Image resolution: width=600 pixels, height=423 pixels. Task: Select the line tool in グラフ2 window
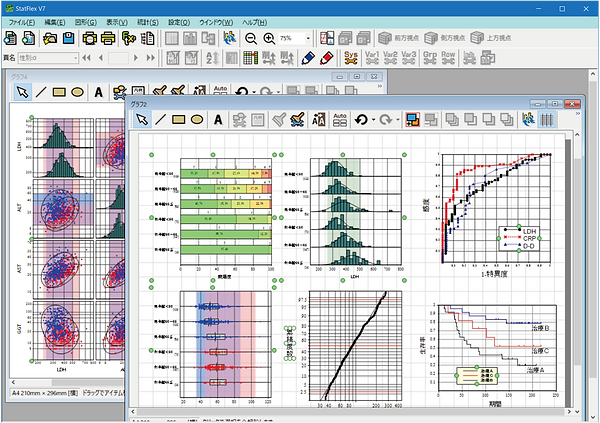tap(160, 119)
